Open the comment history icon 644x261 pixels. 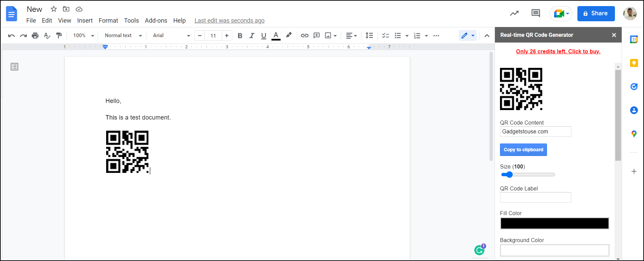(x=535, y=14)
